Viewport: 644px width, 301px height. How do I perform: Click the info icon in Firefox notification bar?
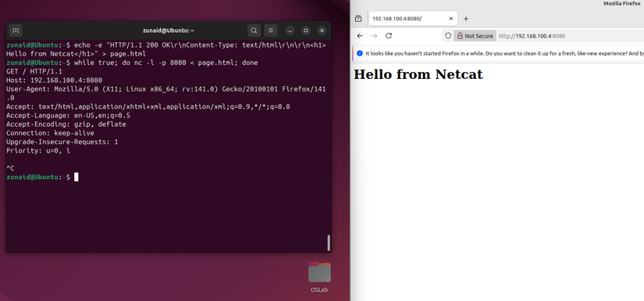coord(360,53)
